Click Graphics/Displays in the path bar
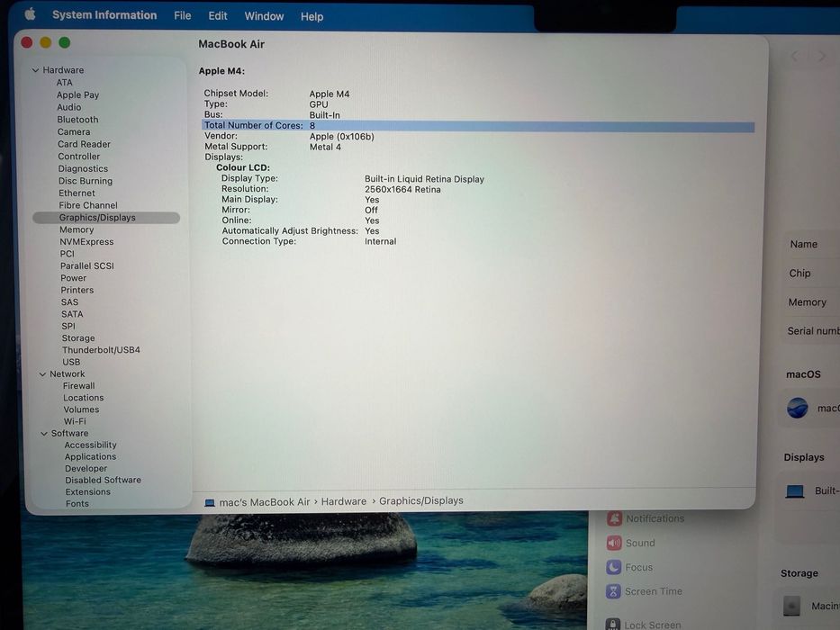The height and width of the screenshot is (630, 840). pyautogui.click(x=421, y=500)
